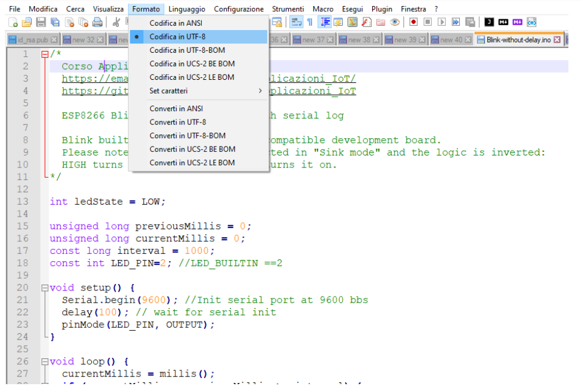The height and width of the screenshot is (392, 581).
Task: Start macro recording with red dot icon
Action: click(414, 22)
